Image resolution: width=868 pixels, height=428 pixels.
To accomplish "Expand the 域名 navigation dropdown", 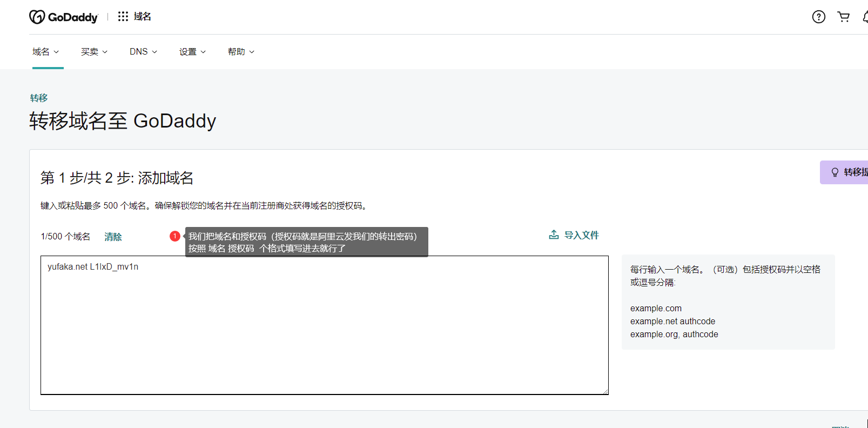I will pyautogui.click(x=46, y=52).
